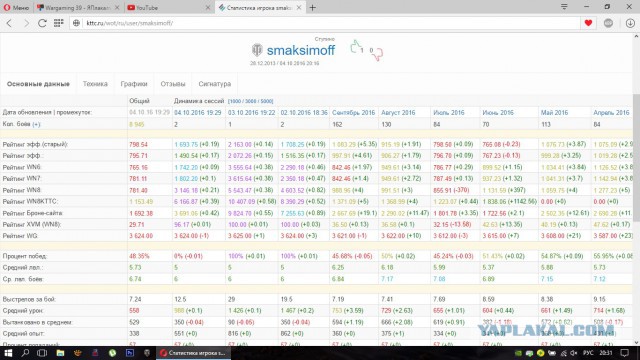Open Windows taskbar search magnifier
This screenshot has width=640, height=360.
click(x=25, y=353)
